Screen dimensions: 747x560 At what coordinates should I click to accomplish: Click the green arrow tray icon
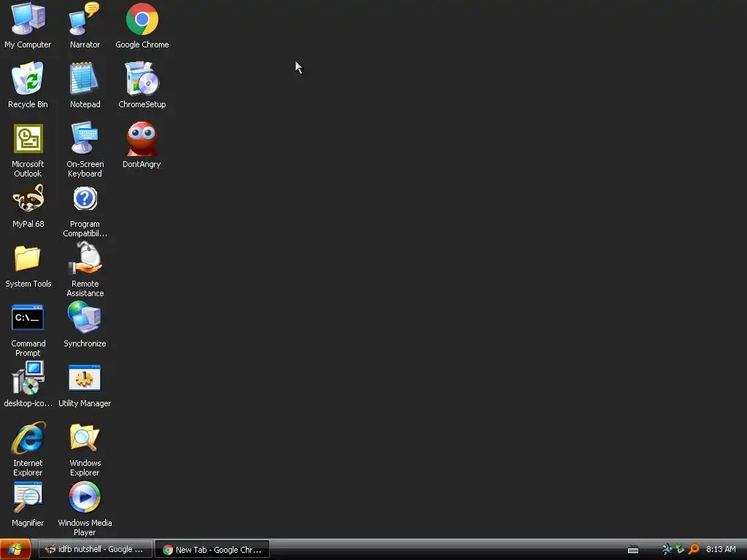681,549
